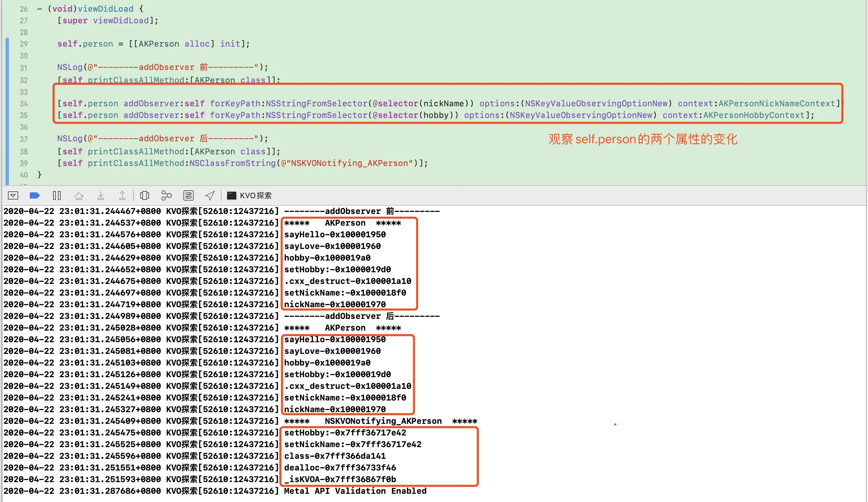Click AKPersonHobbyContext in line 35

coord(754,115)
